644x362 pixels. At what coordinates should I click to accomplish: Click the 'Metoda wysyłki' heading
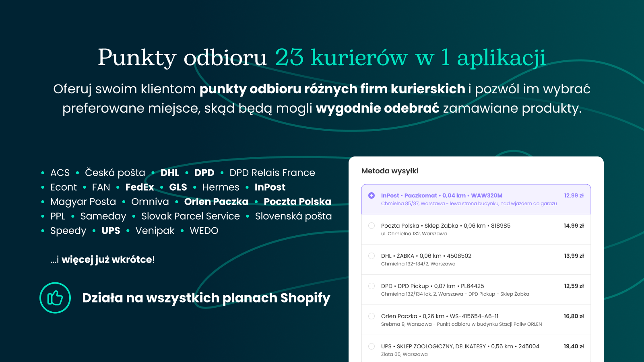click(x=390, y=171)
